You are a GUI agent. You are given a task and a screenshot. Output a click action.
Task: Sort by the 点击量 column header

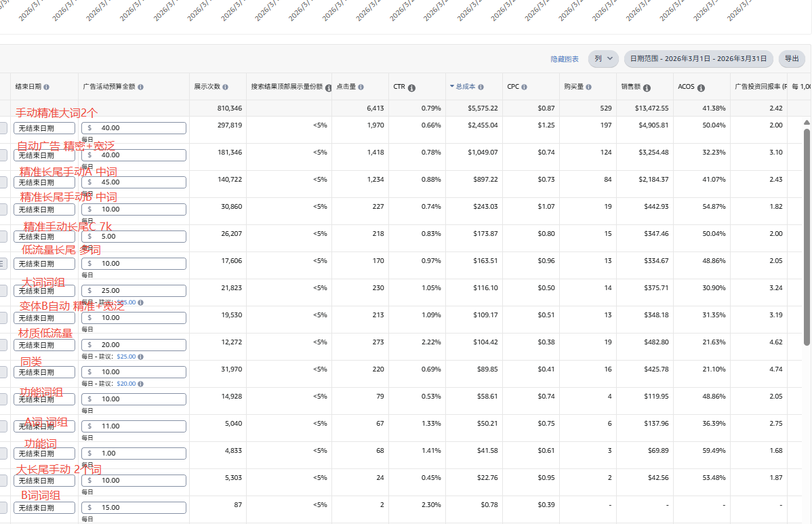coord(346,87)
